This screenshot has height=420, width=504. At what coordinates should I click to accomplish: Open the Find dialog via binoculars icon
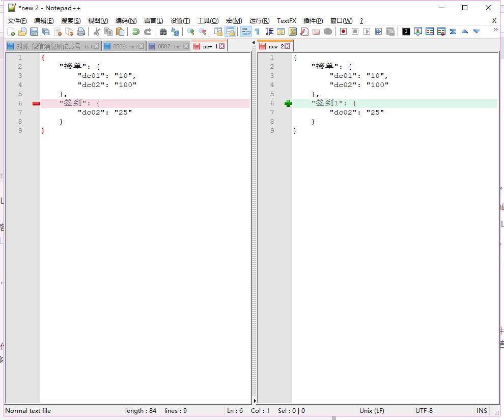click(164, 32)
